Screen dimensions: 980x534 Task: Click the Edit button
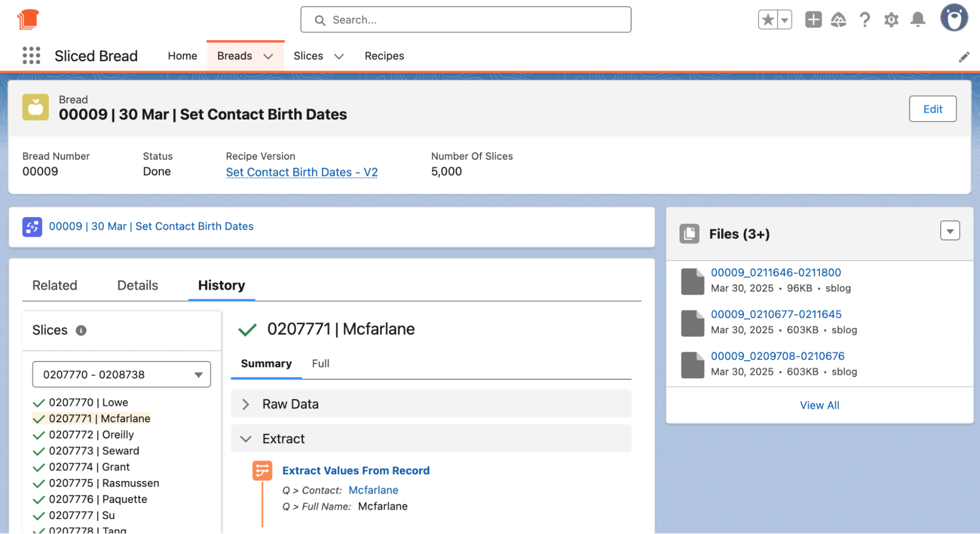coord(932,109)
